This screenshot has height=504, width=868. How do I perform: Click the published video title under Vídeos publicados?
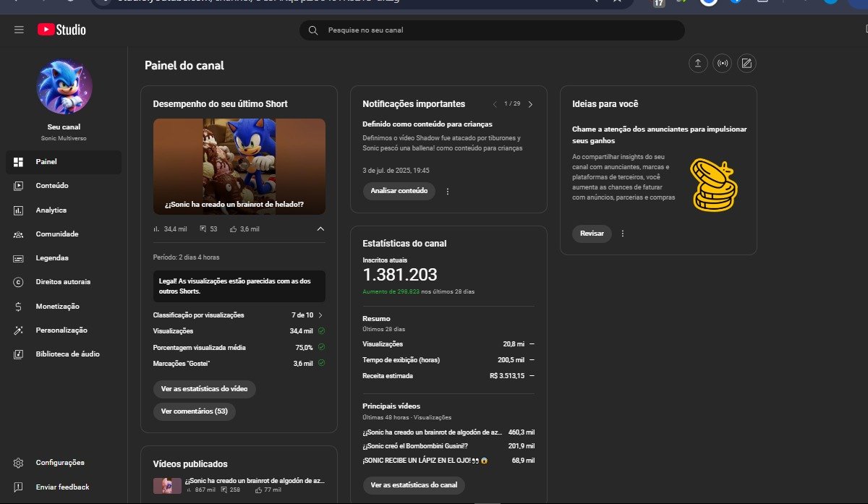[255, 481]
